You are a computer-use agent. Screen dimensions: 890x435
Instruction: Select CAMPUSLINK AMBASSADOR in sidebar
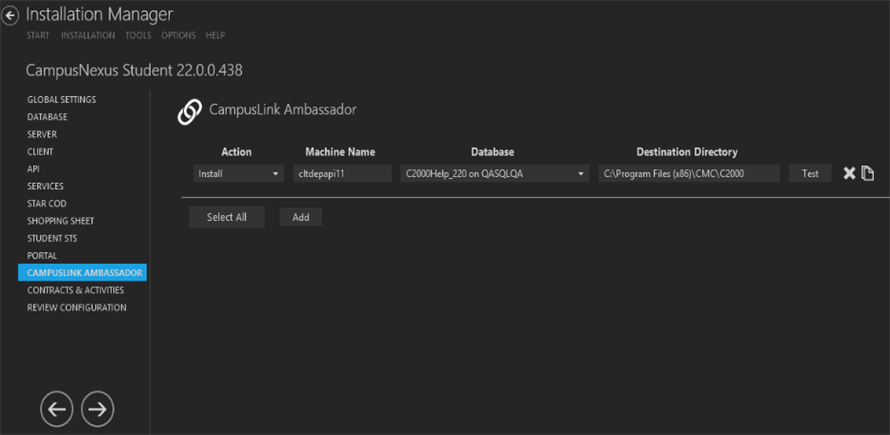click(82, 273)
